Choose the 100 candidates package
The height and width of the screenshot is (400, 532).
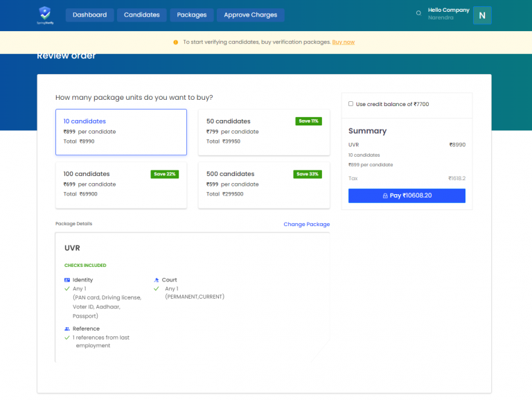121,184
